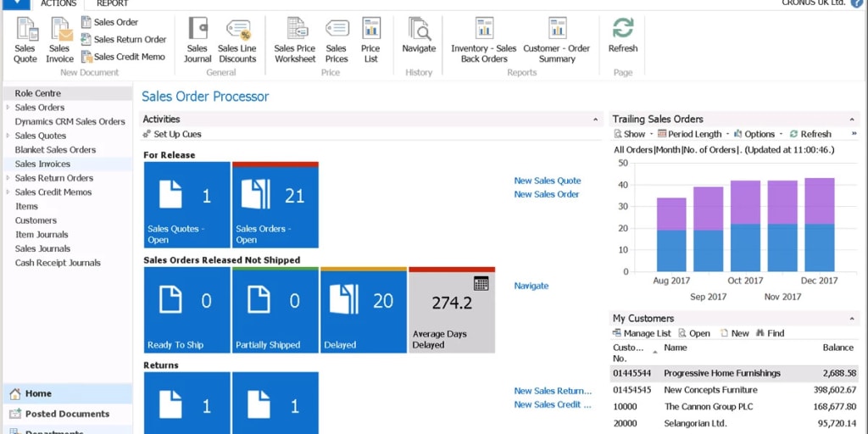Open Dynamics CRM Sales Orders
Viewport: 868px width, 434px height.
70,121
